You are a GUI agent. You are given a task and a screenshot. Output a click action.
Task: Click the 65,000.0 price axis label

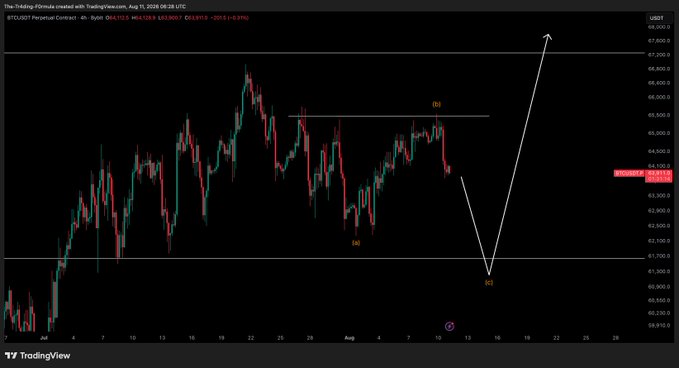coord(659,133)
